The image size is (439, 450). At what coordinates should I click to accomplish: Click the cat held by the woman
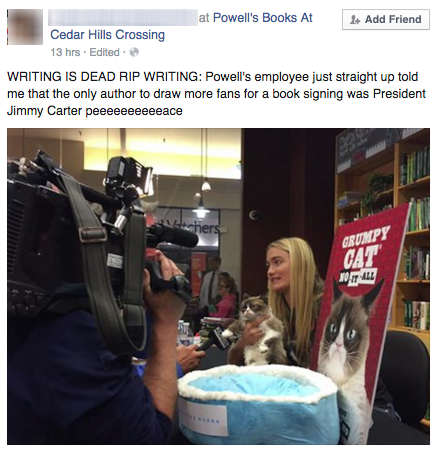255,330
